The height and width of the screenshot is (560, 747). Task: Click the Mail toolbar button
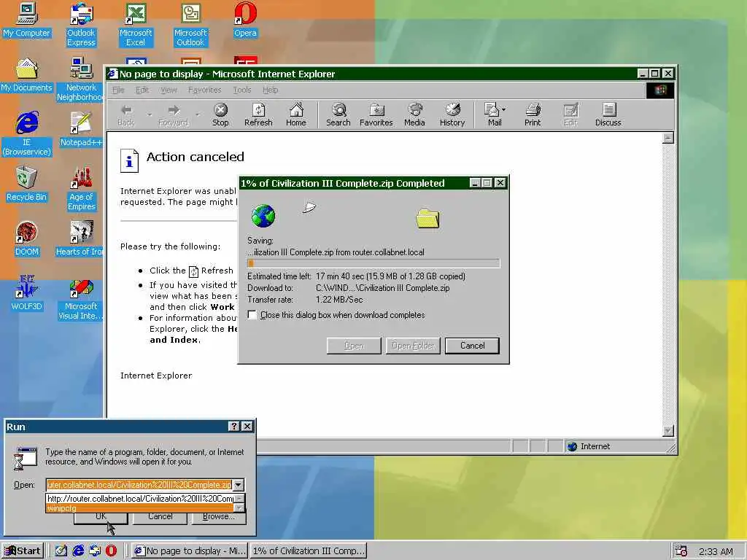[x=492, y=114]
